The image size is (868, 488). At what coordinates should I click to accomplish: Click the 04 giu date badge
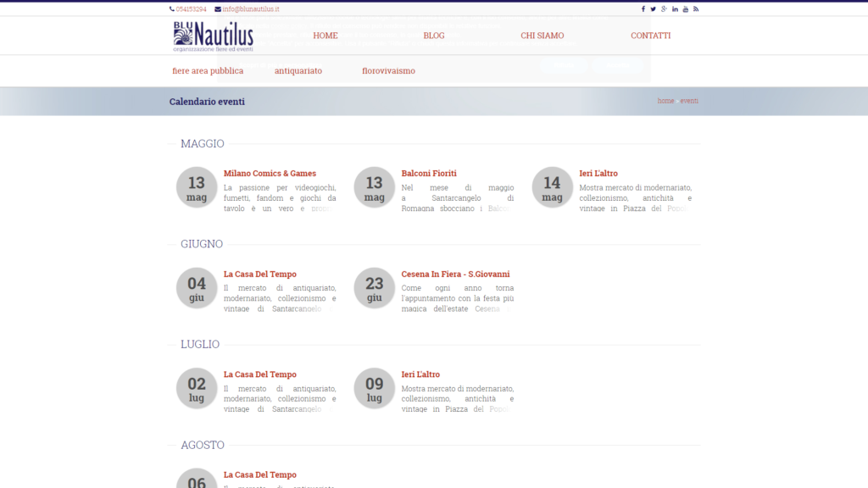197,288
